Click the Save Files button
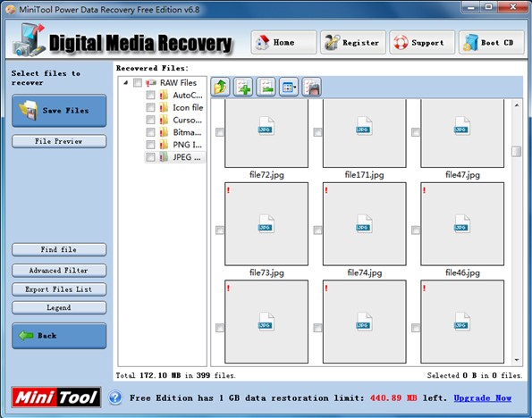Viewport: 532px width, 418px height. (59, 111)
